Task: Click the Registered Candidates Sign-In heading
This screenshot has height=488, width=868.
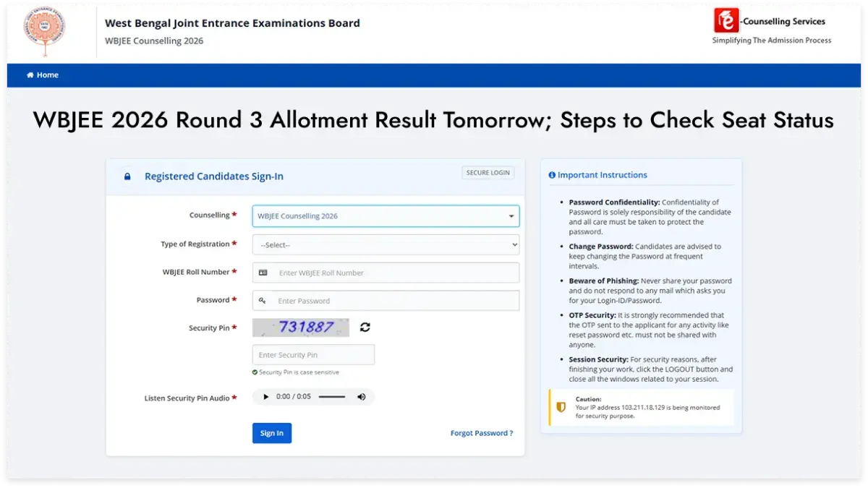Action: [214, 176]
